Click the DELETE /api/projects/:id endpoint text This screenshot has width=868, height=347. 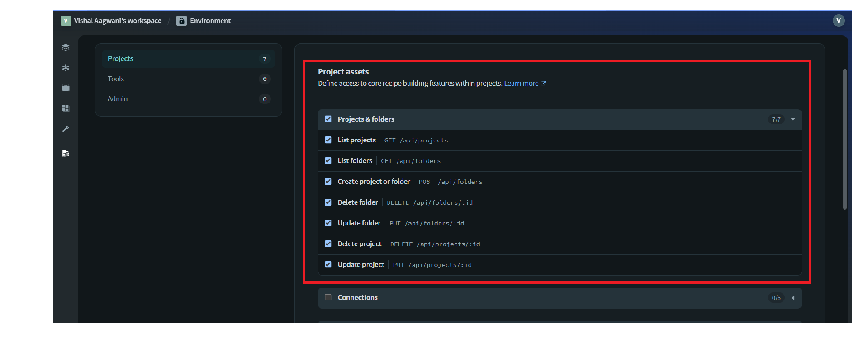(x=435, y=244)
